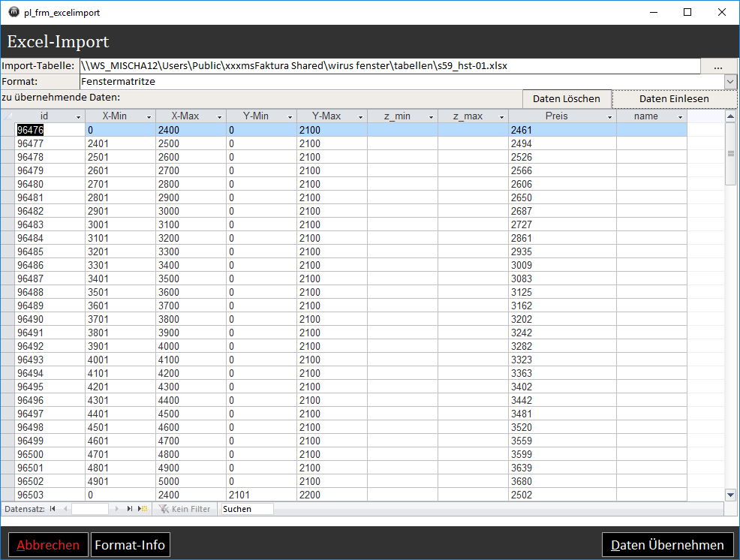Click the X-Max cell 2700
This screenshot has width=740, height=560.
191,170
